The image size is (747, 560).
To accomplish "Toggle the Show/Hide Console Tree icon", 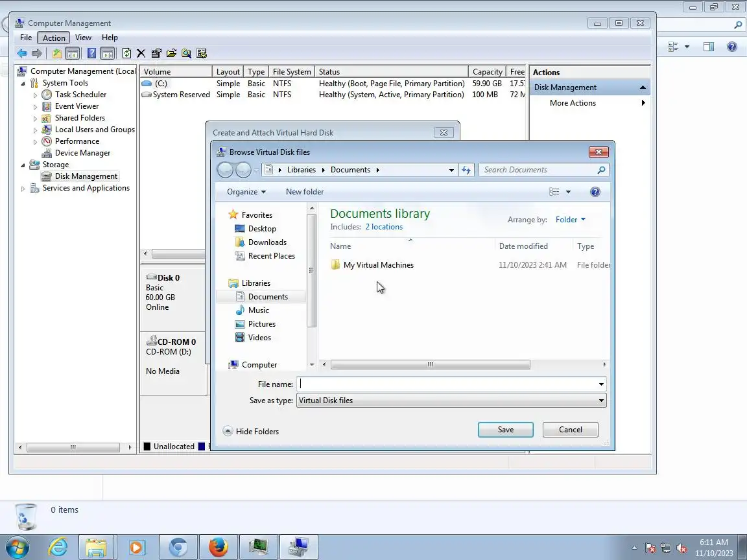I will 73,53.
